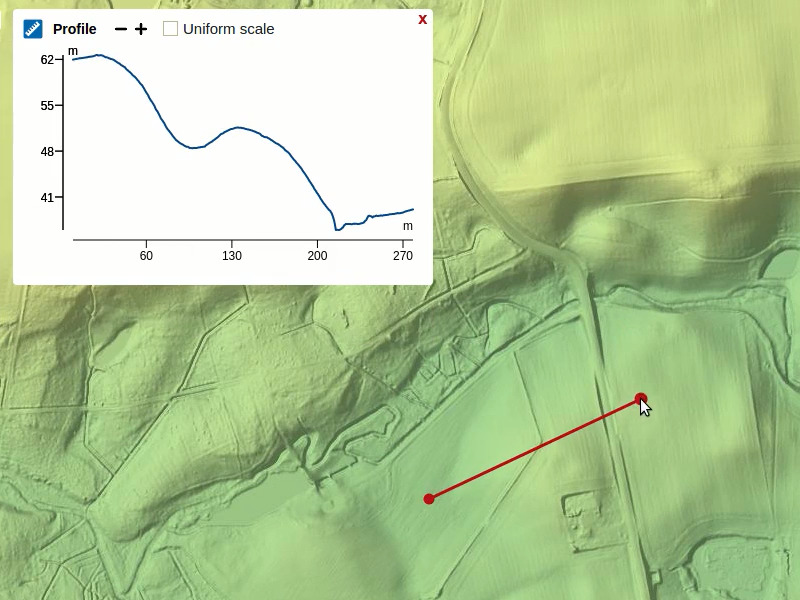Screen dimensions: 800x600
Task: Zoom in the profile with the plus button
Action: point(141,29)
